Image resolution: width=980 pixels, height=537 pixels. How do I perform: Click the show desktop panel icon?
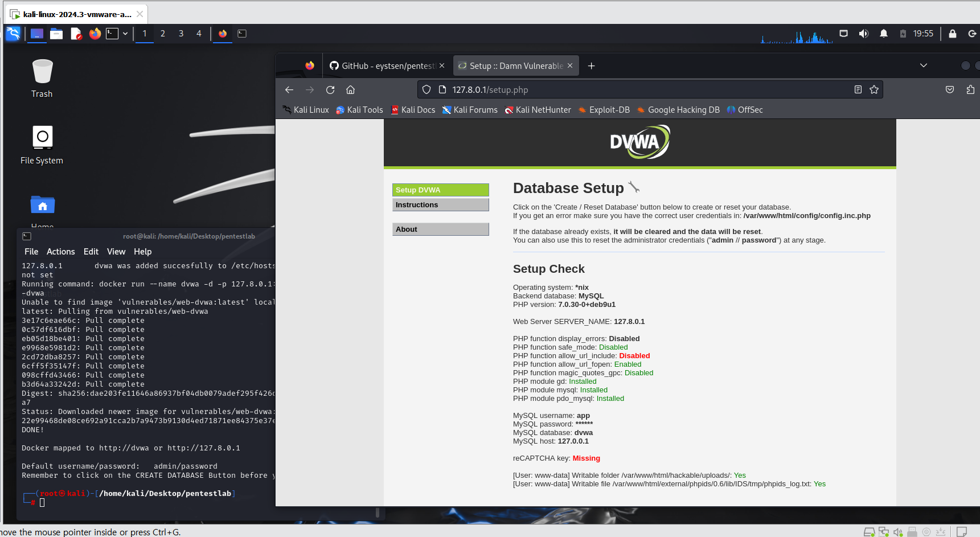pos(37,34)
